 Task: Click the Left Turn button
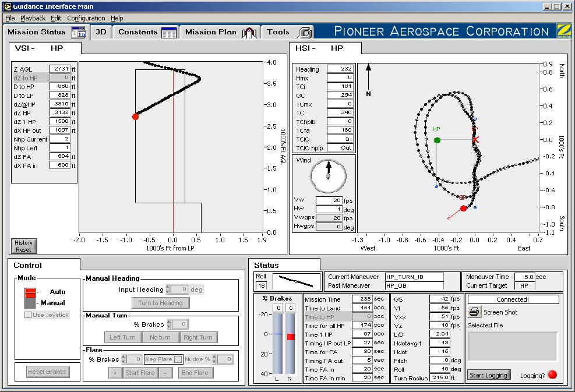pyautogui.click(x=122, y=337)
